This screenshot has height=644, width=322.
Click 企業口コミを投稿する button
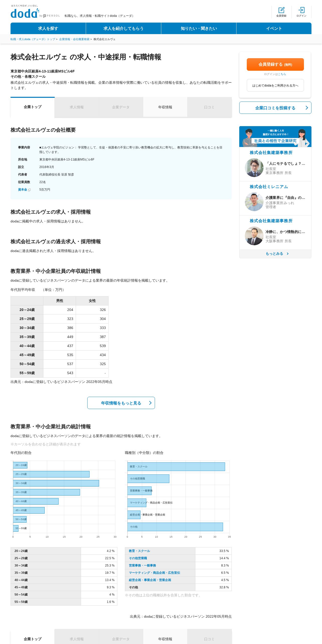point(275,108)
